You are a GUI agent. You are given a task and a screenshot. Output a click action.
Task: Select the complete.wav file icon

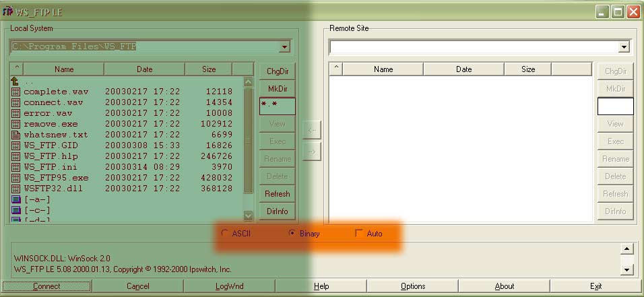click(x=15, y=92)
